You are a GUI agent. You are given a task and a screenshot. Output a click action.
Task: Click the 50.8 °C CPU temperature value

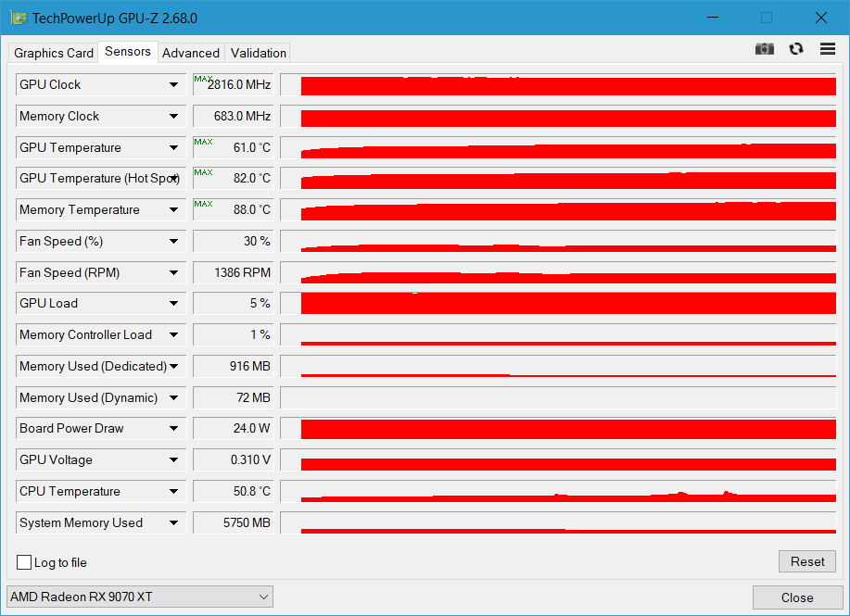[x=234, y=491]
